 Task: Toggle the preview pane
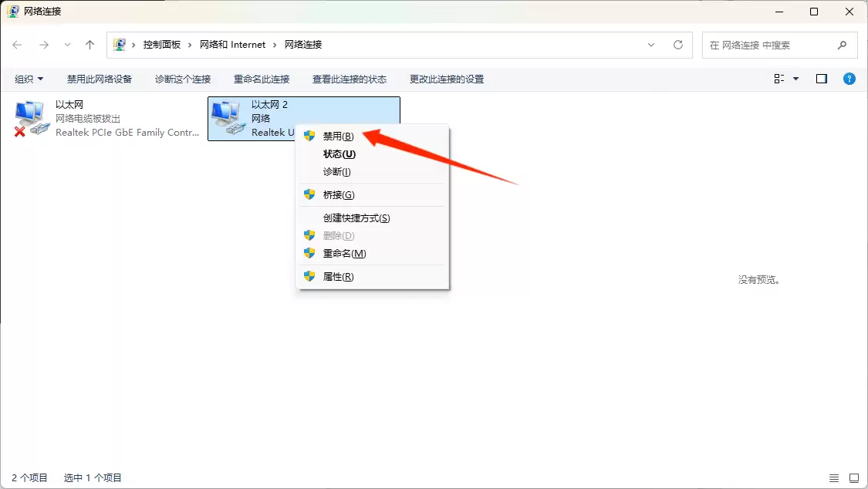821,78
